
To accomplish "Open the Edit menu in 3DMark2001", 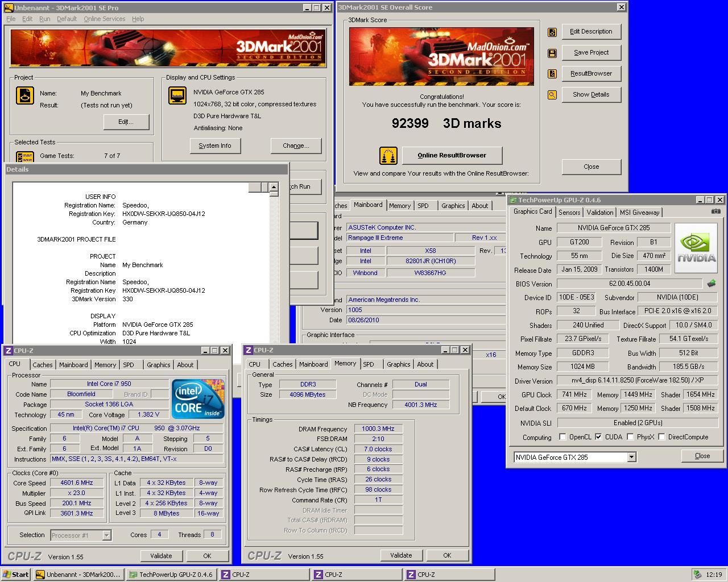I will click(27, 19).
